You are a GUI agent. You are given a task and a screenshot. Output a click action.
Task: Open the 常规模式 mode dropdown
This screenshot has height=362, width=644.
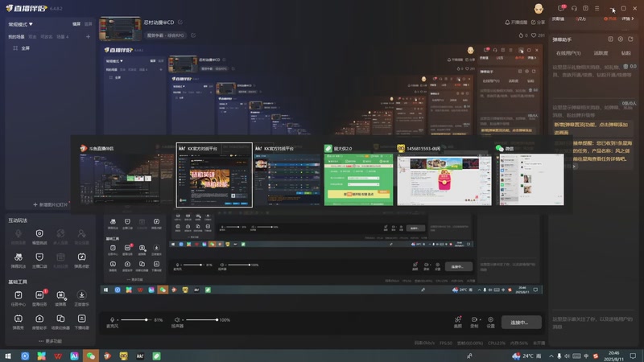(21, 24)
